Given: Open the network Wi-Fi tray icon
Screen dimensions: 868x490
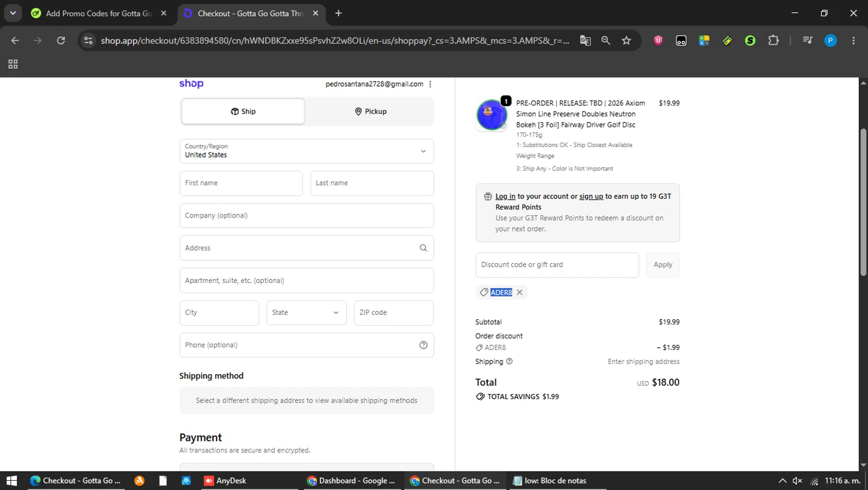Looking at the screenshot, I should point(814,481).
